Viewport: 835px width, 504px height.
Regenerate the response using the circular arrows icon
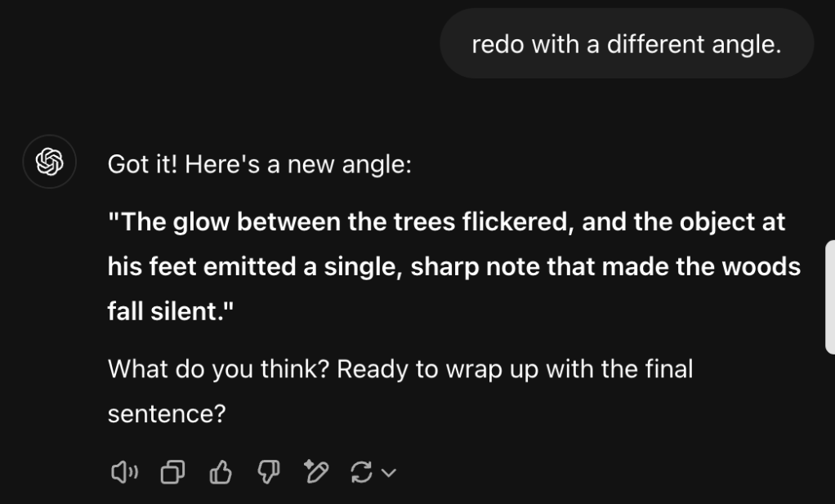362,471
